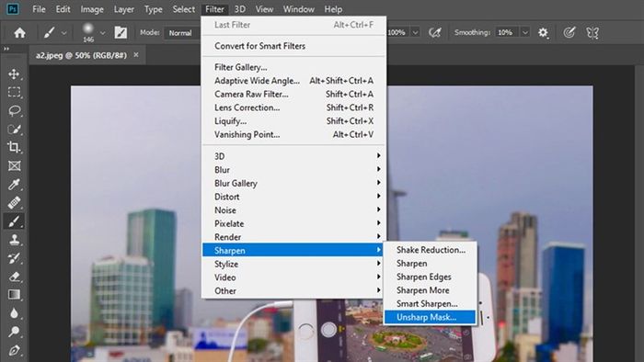
Task: Select the Lasso tool
Action: (14, 110)
